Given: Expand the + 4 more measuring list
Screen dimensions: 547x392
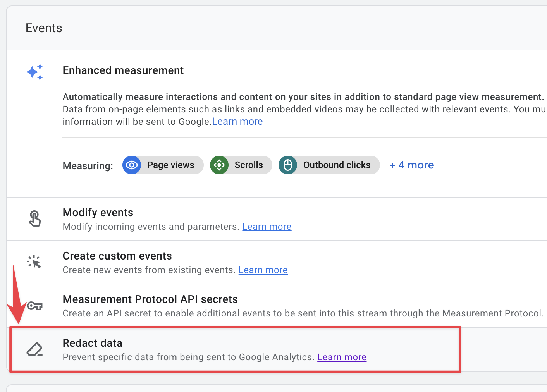Looking at the screenshot, I should point(411,165).
